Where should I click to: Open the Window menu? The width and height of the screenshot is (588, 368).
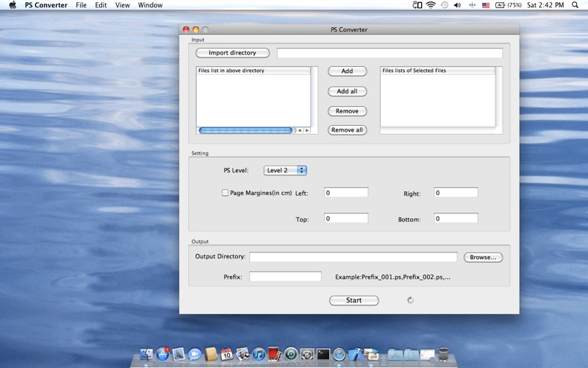pyautogui.click(x=151, y=5)
